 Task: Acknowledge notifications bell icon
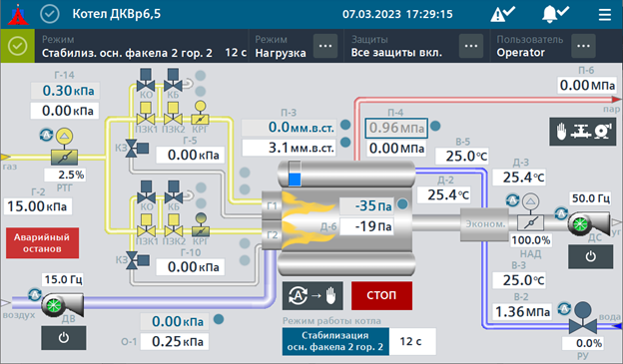pos(555,14)
